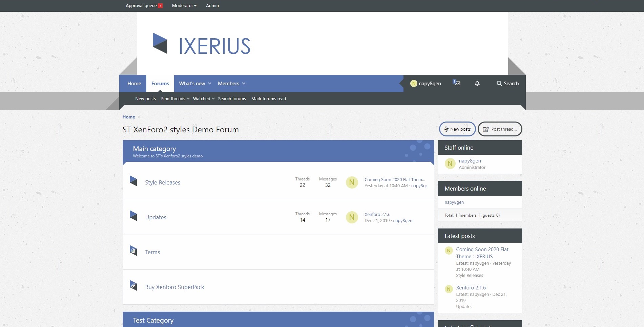
Task: Click napy8gen username in navigation
Action: [430, 83]
